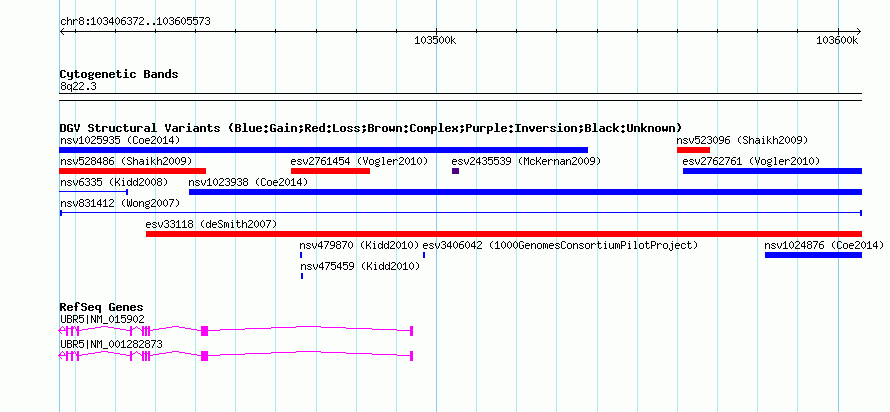Click the blue nsv1024876 gain bar

(813, 255)
